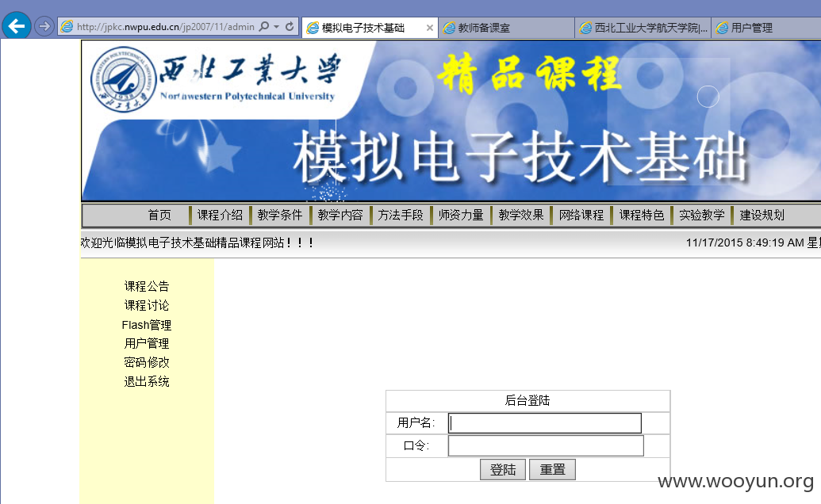The image size is (821, 504).
Task: Click 退出系统 to log out
Action: (x=147, y=382)
